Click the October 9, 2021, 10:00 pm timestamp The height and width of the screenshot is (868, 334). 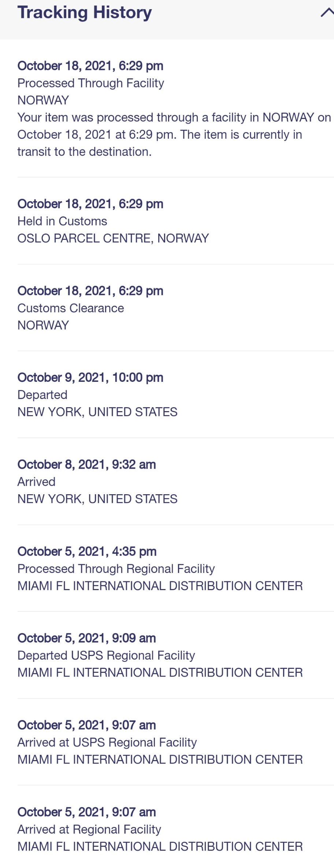(x=90, y=377)
